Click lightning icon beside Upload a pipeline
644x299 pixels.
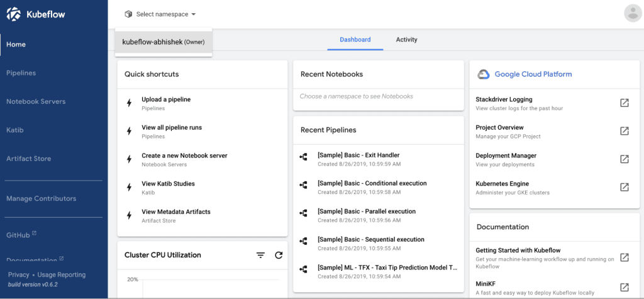click(129, 103)
